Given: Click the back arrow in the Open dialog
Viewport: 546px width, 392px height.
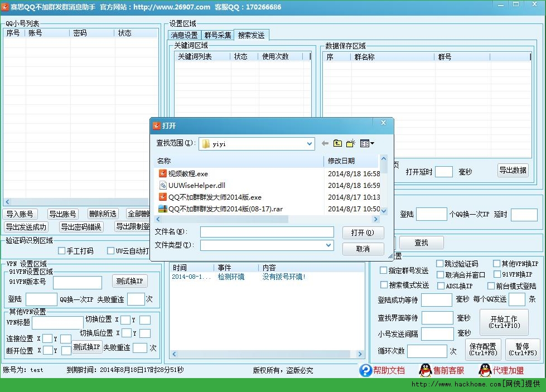Looking at the screenshot, I should [324, 143].
